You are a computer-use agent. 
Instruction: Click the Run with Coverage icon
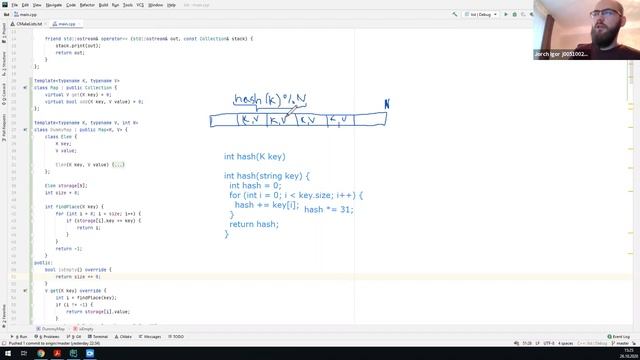point(523,14)
